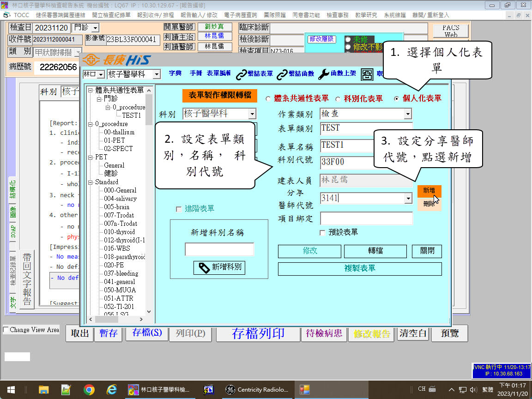
Task: Click the 項目綁定 input field
Action: pos(366,218)
